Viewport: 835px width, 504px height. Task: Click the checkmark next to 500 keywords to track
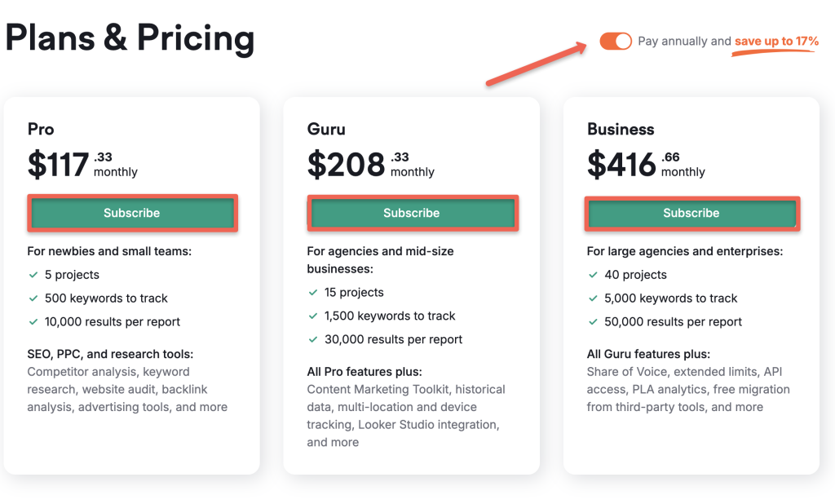pyautogui.click(x=34, y=298)
